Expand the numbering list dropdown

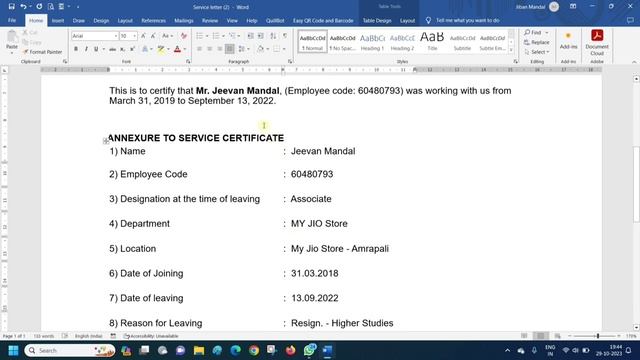(223, 36)
